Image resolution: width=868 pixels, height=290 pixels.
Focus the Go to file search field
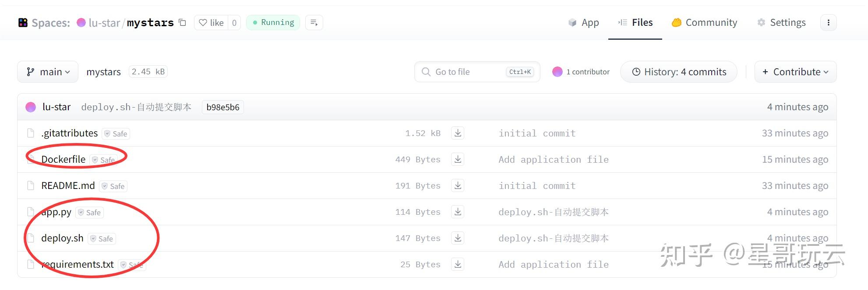477,72
